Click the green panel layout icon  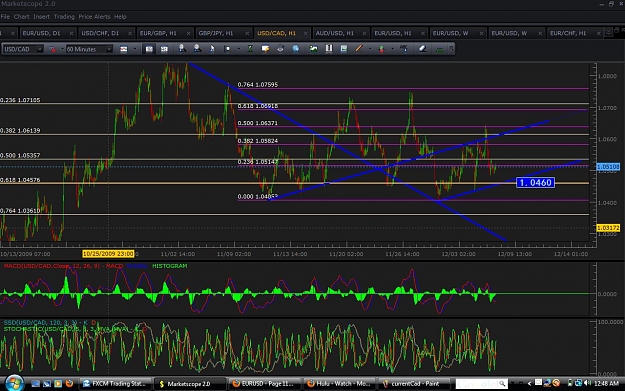(x=344, y=49)
